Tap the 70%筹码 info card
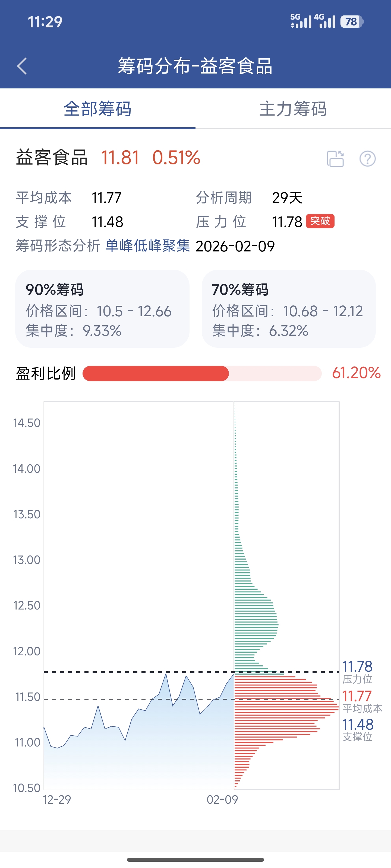The width and height of the screenshot is (391, 868). click(288, 309)
